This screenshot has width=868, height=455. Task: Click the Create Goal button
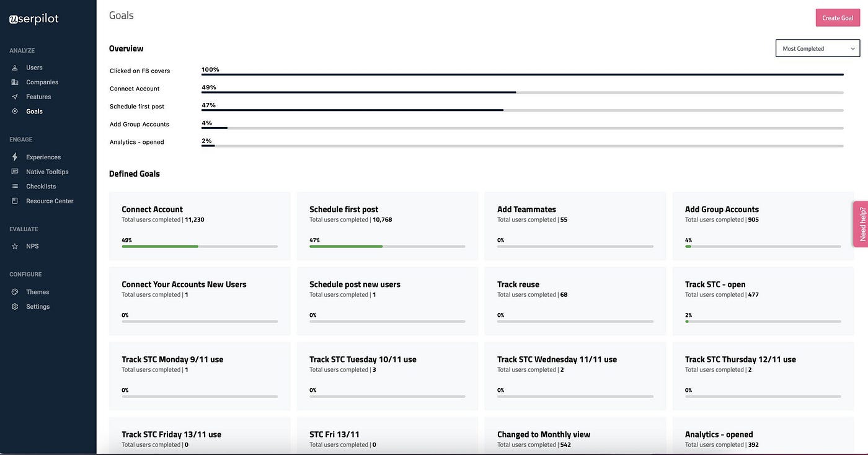tap(838, 18)
